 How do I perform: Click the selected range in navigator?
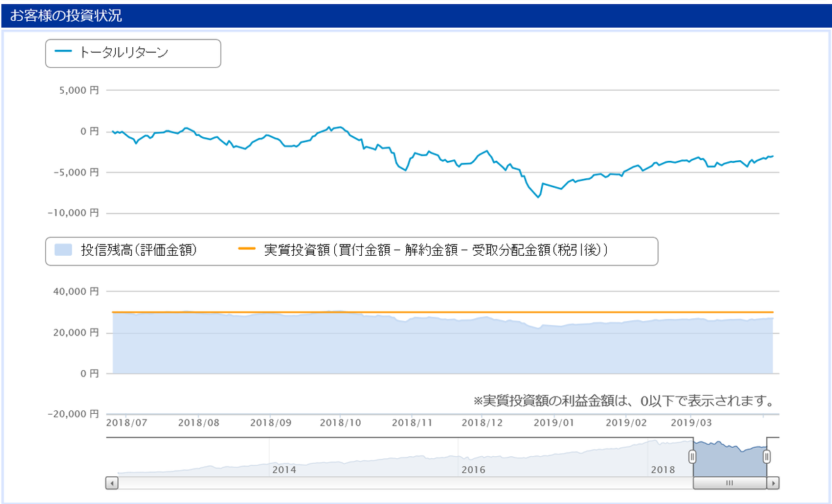point(729,456)
